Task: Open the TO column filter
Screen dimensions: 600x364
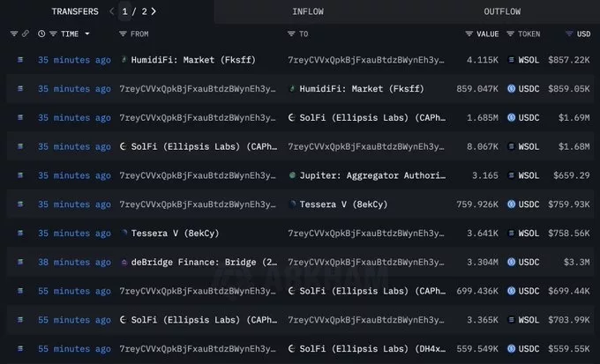Action: click(x=291, y=33)
